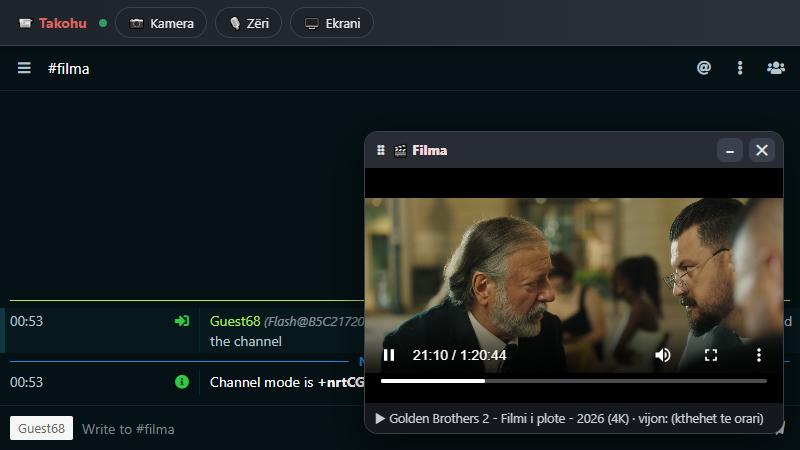
Task: Open the hamburger sidebar menu
Action: tap(24, 68)
